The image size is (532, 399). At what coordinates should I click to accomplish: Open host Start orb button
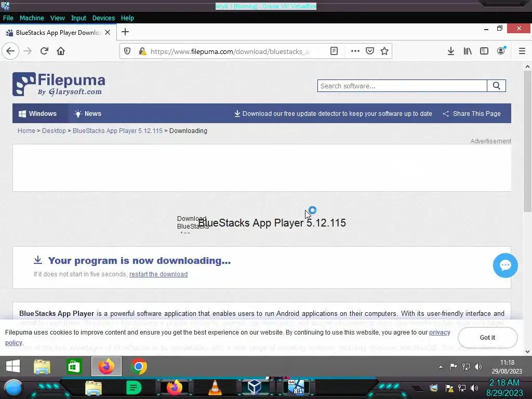point(13,388)
